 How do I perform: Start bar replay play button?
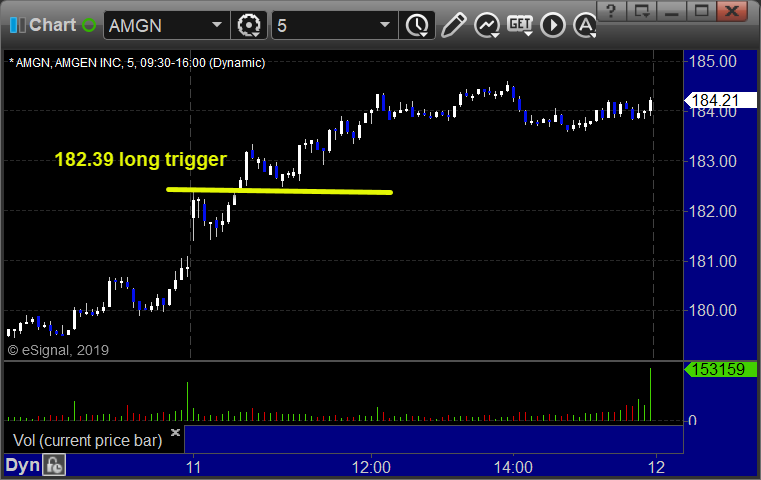point(553,25)
